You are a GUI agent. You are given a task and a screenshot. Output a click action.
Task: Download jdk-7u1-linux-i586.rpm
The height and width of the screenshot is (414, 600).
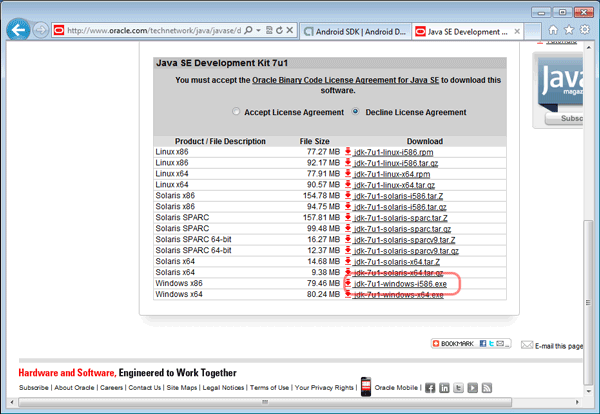coord(393,152)
